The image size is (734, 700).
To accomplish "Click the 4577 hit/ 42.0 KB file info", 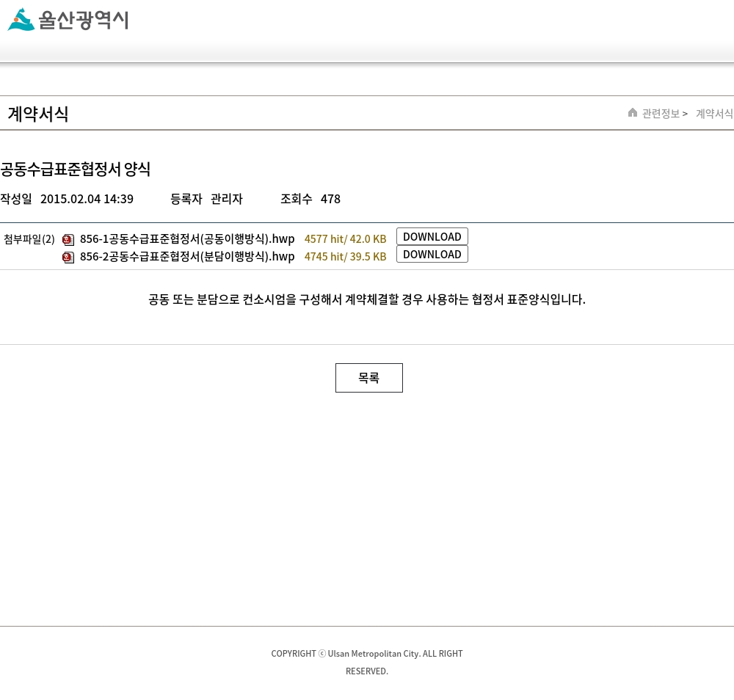I will click(x=345, y=238).
